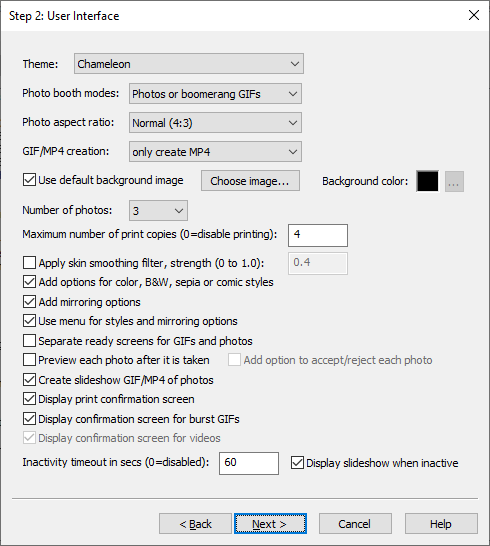Toggle Use menu for styles and mirroring
This screenshot has width=490, height=546.
click(x=29, y=321)
